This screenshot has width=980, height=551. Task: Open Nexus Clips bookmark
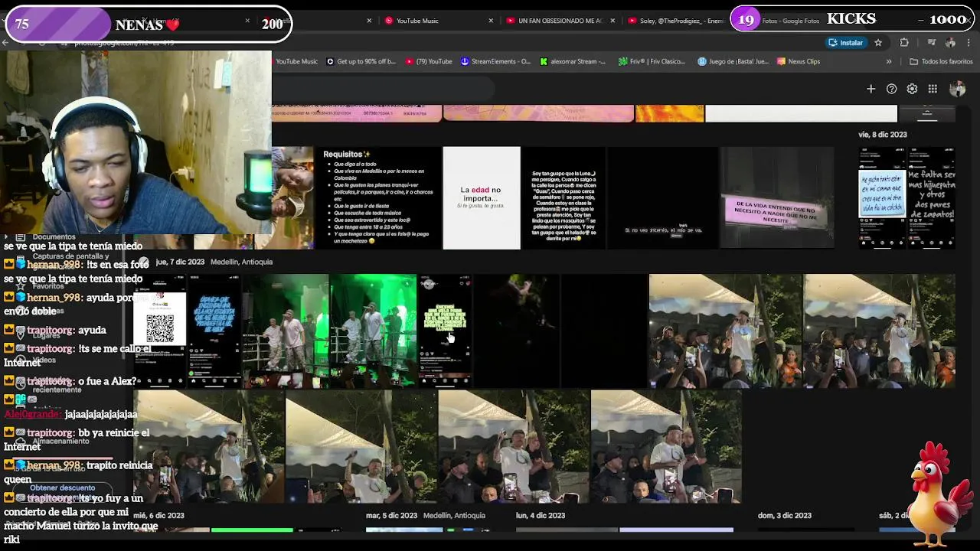click(799, 61)
